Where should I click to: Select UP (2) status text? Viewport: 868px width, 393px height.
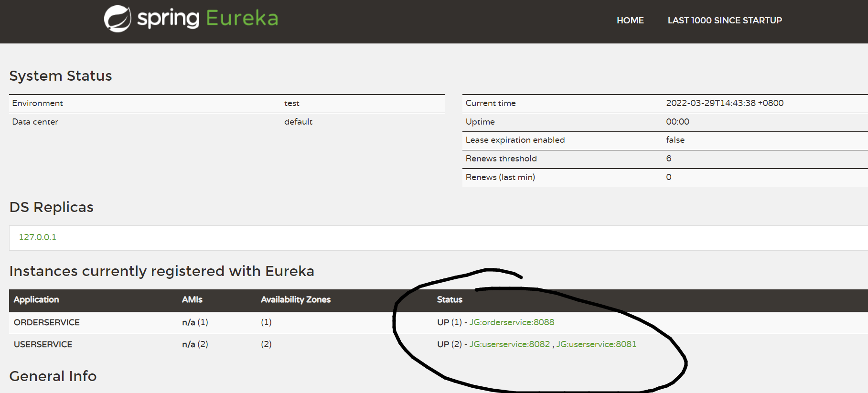449,344
